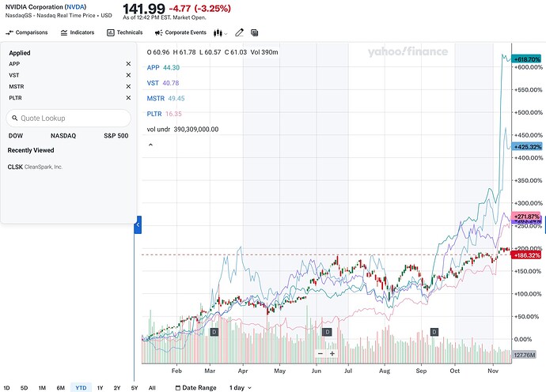This screenshot has width=546, height=392.
Task: Select the pencil drawing tool
Action: (x=239, y=32)
